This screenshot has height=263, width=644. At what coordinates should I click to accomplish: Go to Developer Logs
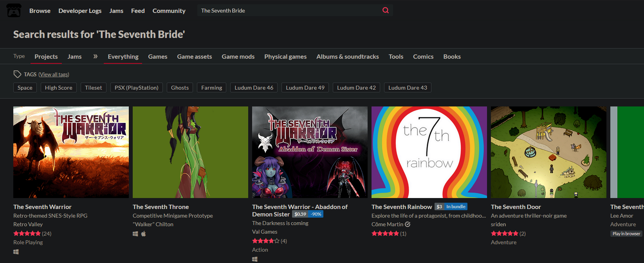(x=80, y=11)
